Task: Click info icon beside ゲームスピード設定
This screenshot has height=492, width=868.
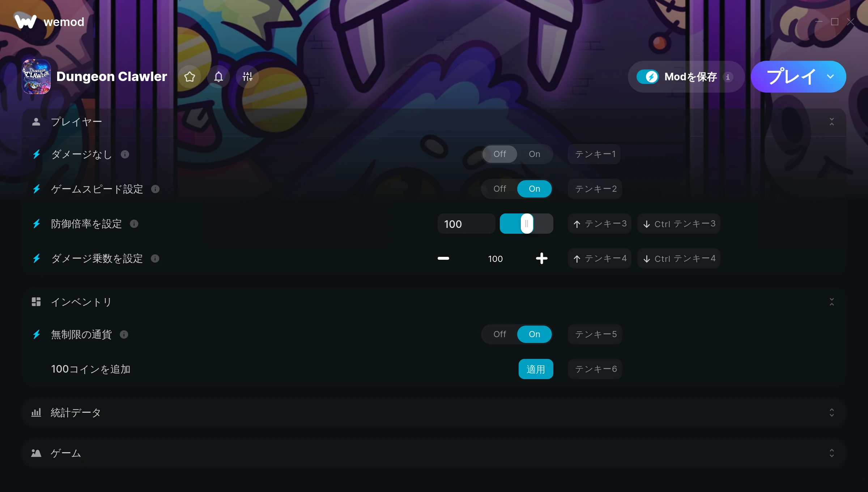Action: point(155,189)
